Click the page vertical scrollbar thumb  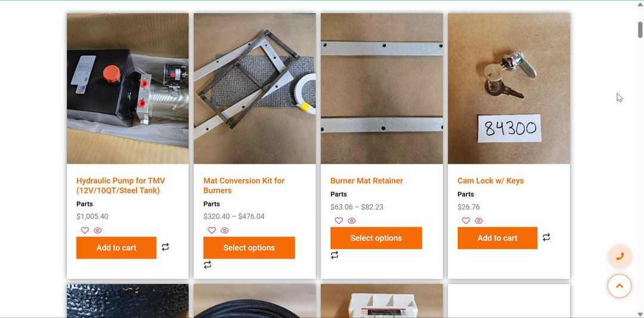click(x=640, y=29)
